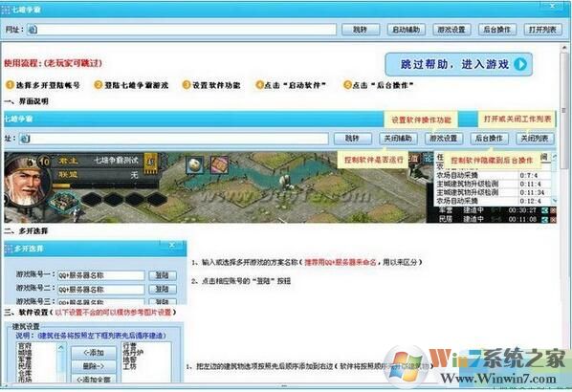Click 跳转 in the embedded example toolbar
572x392 pixels.
pos(352,139)
